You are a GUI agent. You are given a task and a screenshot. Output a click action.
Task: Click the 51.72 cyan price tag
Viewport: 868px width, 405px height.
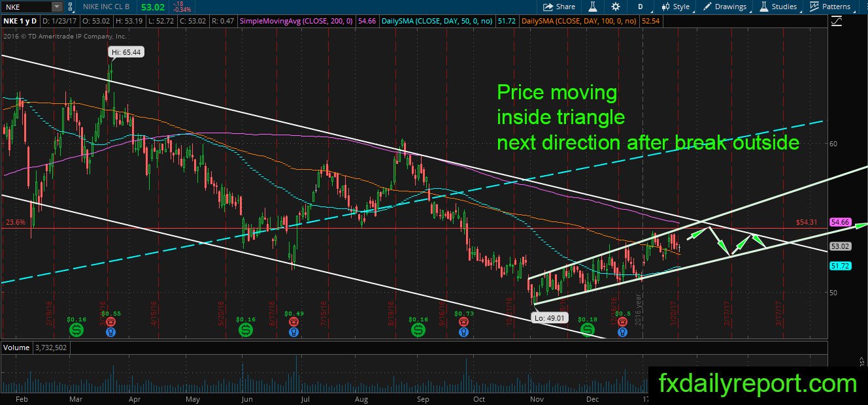(x=839, y=266)
